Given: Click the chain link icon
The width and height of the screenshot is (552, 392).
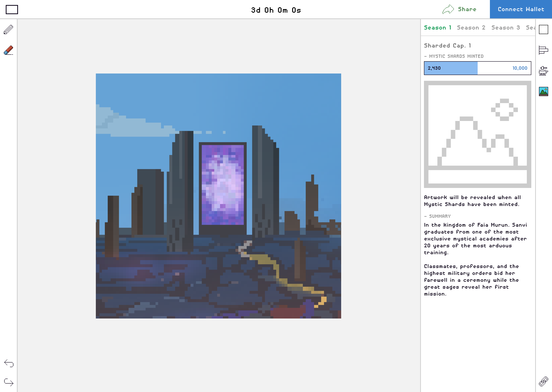Looking at the screenshot, I should point(543,381).
